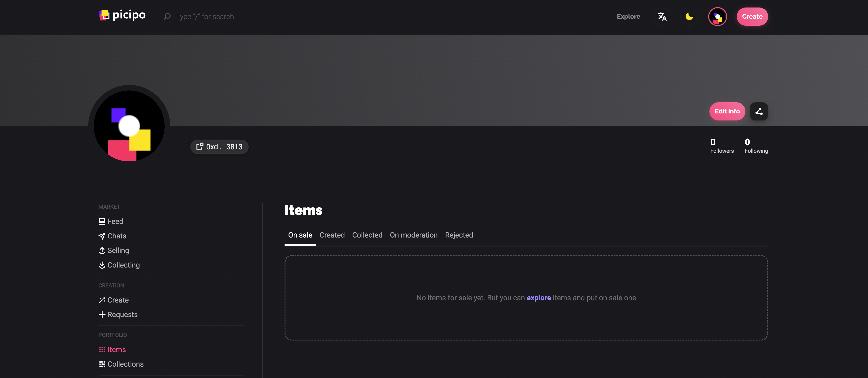Open Feed in the sidebar
This screenshot has width=868, height=378.
coord(111,221)
